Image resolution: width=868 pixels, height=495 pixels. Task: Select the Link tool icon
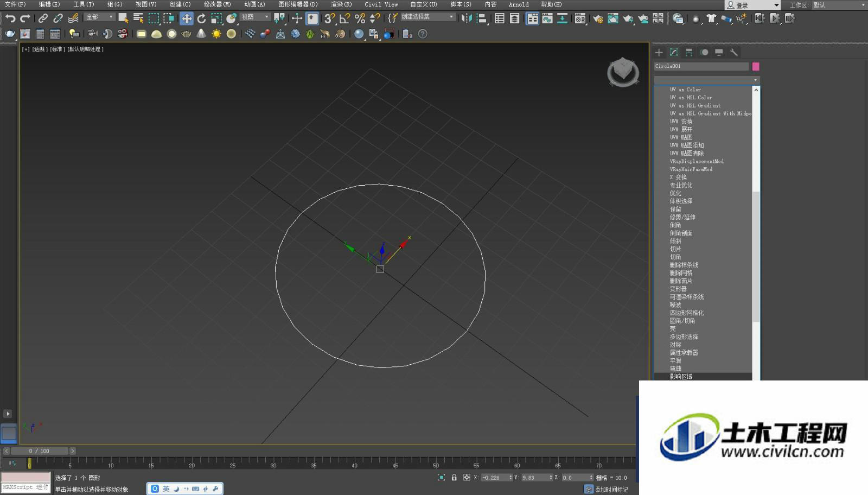tap(43, 18)
